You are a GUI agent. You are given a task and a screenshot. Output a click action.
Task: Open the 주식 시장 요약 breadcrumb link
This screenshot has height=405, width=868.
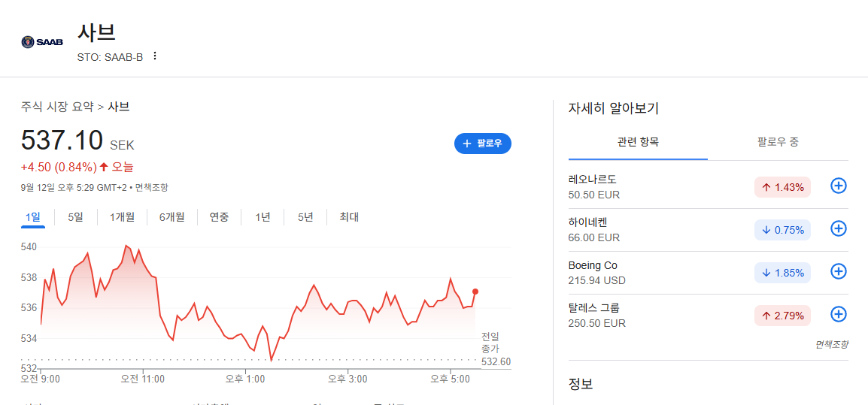tap(57, 107)
